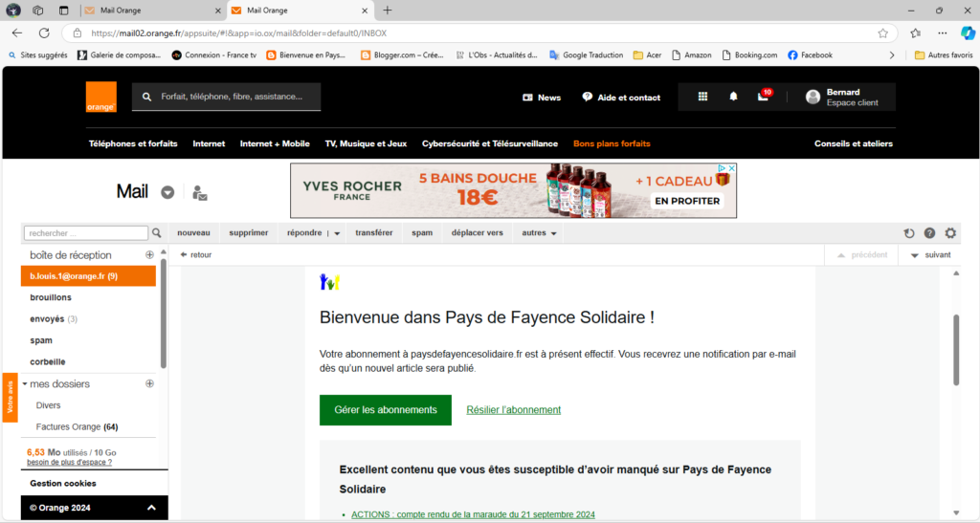Select the Bons plans forfaits menu item

[612, 143]
